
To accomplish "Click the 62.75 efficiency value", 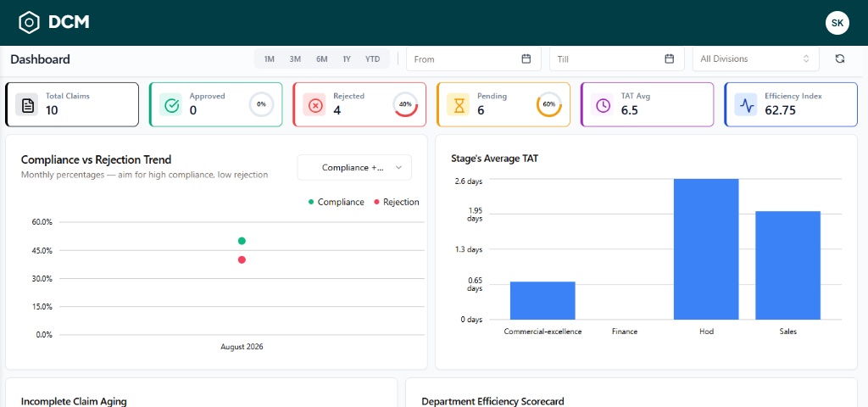I will point(780,110).
